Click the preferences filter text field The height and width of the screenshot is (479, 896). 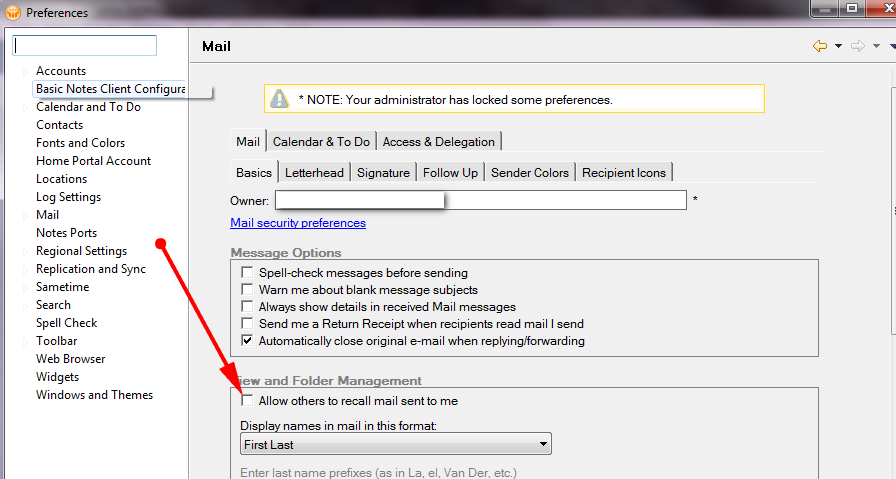coord(85,46)
